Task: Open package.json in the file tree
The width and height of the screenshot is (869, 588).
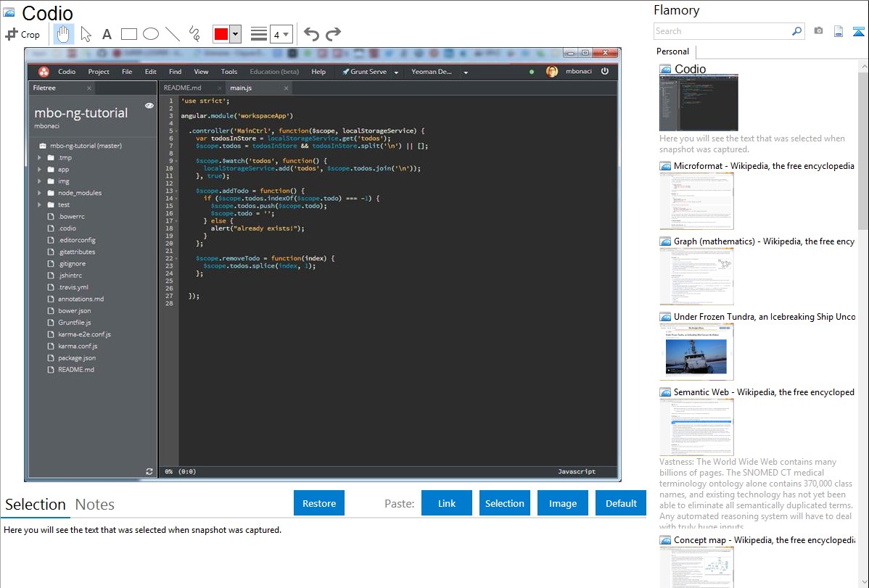Action: click(x=76, y=358)
